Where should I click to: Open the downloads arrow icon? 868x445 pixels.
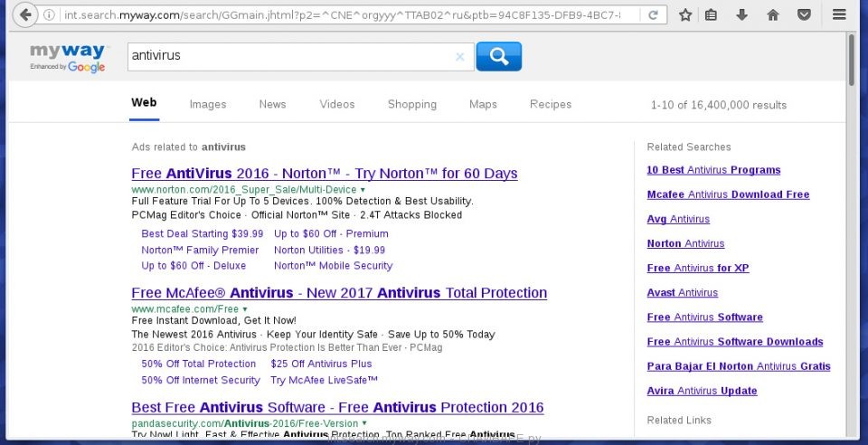[x=741, y=15]
